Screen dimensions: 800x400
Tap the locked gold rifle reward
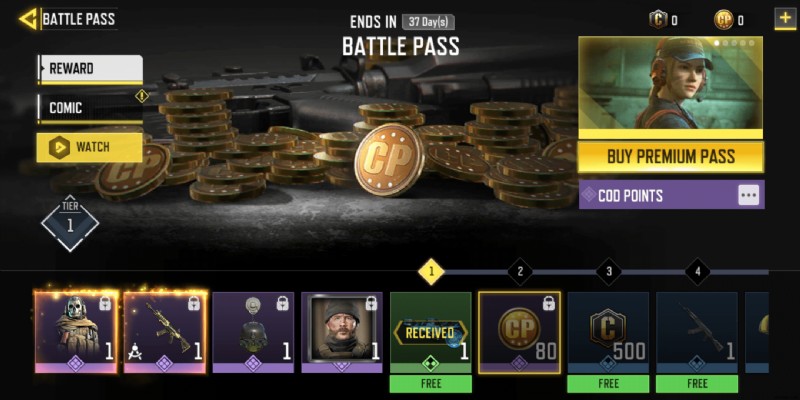point(165,332)
